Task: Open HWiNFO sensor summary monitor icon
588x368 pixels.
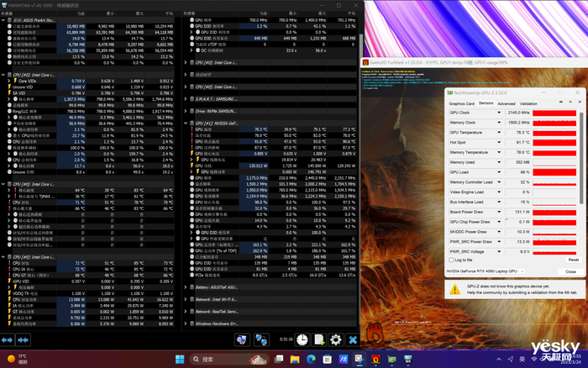Action: tap(242, 340)
